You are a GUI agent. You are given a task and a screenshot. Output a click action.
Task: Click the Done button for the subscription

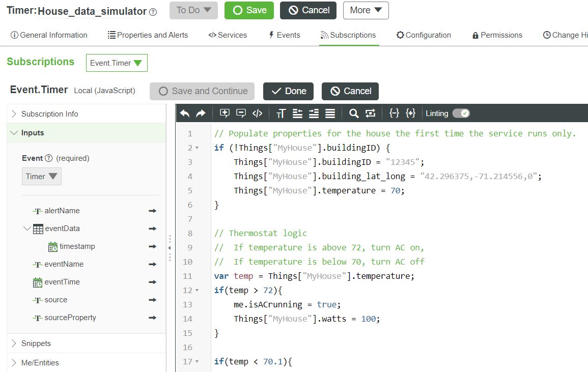tap(288, 91)
